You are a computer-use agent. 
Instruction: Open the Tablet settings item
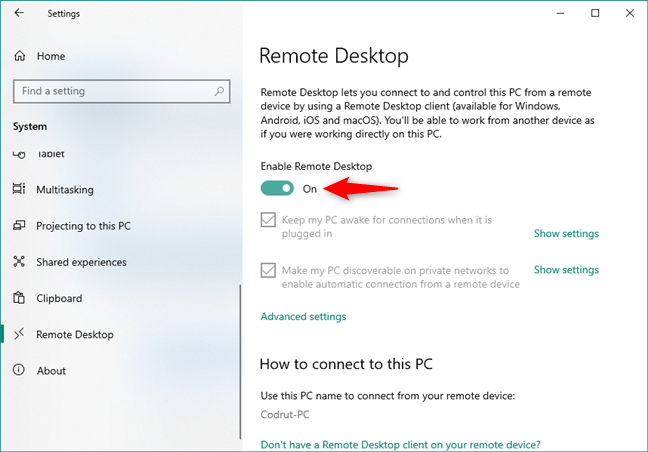point(51,155)
